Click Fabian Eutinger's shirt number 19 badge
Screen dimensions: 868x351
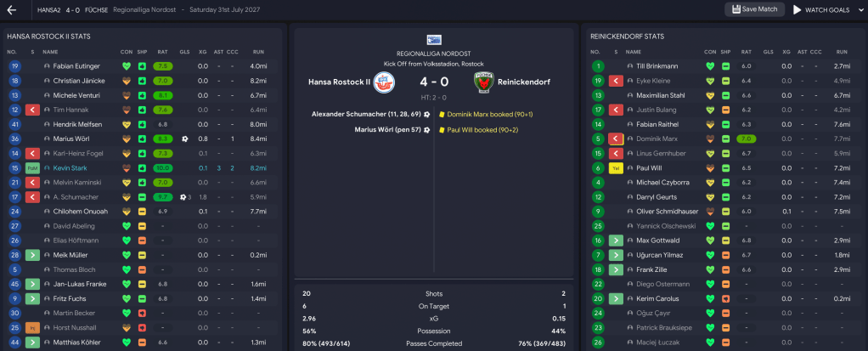14,66
